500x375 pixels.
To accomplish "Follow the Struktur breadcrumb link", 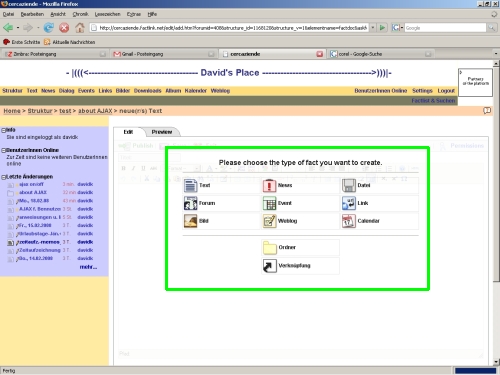I will tap(40, 111).
